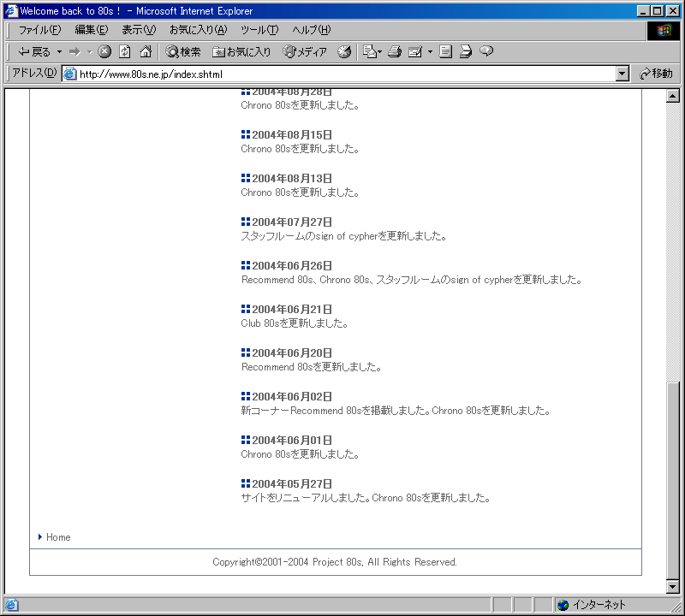Click the Print toolbar icon
This screenshot has width=685, height=616.
pos(395,52)
